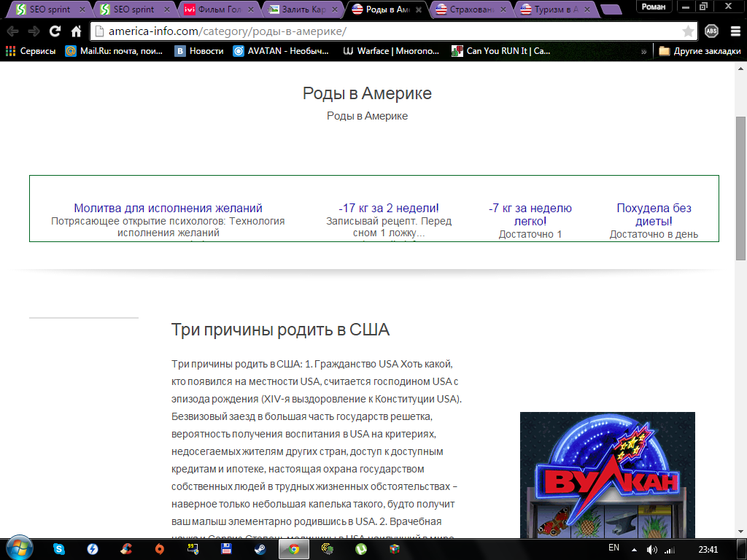Open the Rubik's cube app in taskbar
The width and height of the screenshot is (747, 560).
tap(395, 549)
